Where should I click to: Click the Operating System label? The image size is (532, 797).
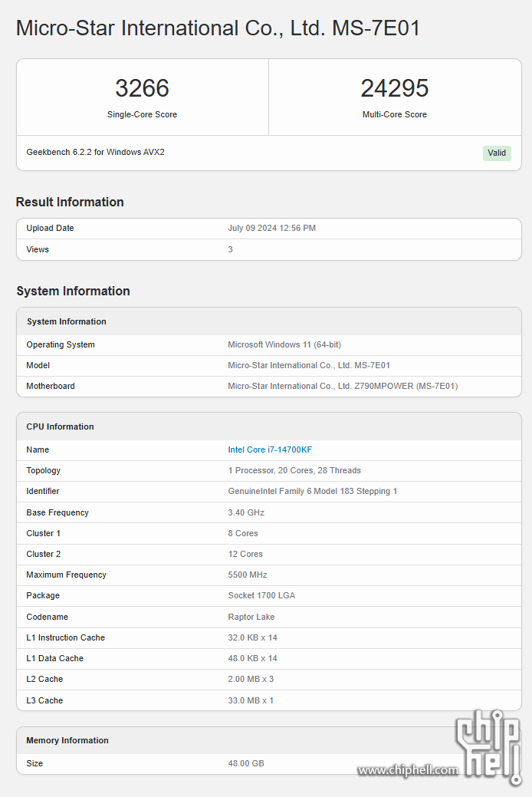[x=61, y=344]
